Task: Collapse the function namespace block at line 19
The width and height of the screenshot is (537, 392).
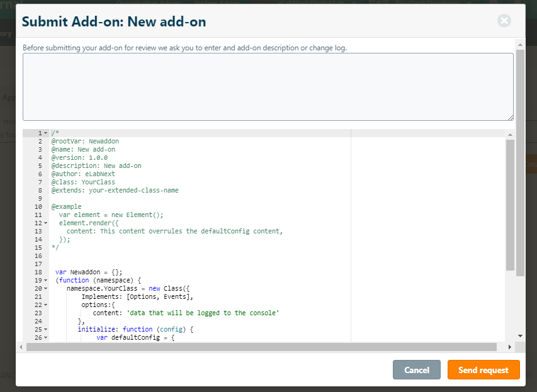Action: click(x=45, y=280)
